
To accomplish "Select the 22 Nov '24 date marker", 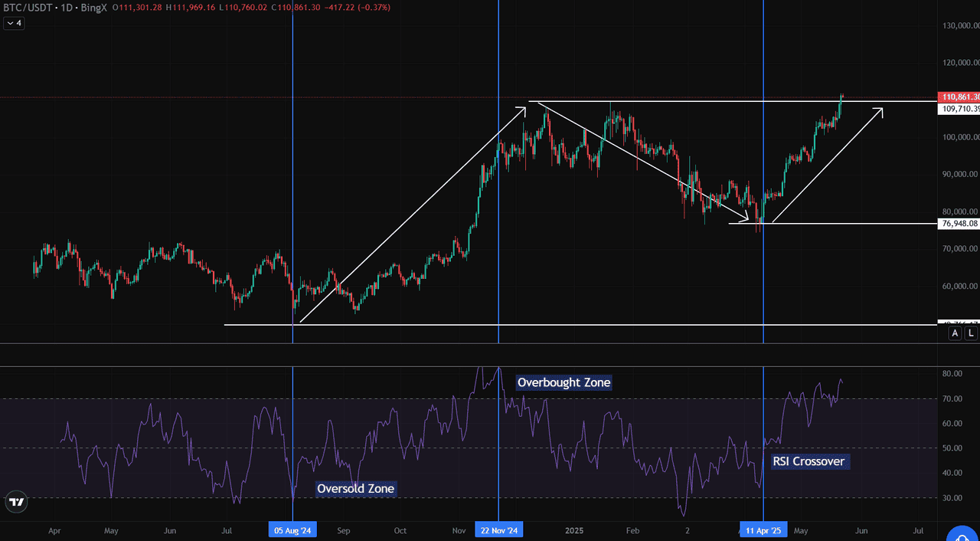I will 498,530.
